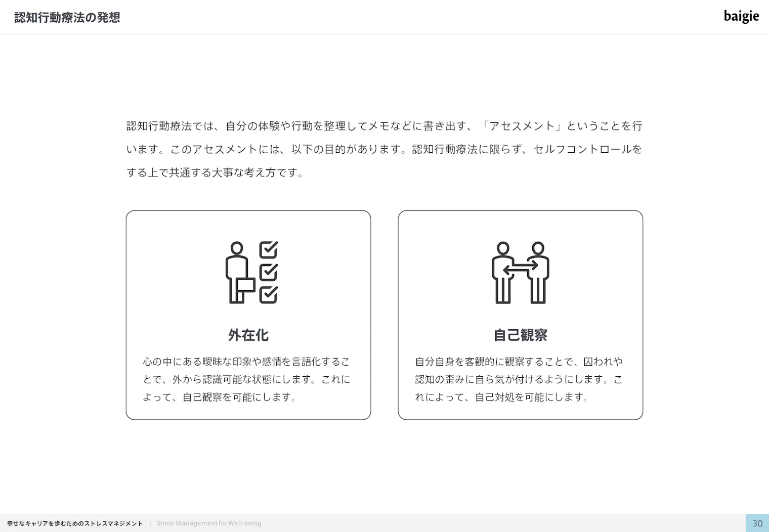Screen dimensions: 769x532
Task: Click the description starting 心の中にある曖昧な印象
Action: (x=246, y=379)
